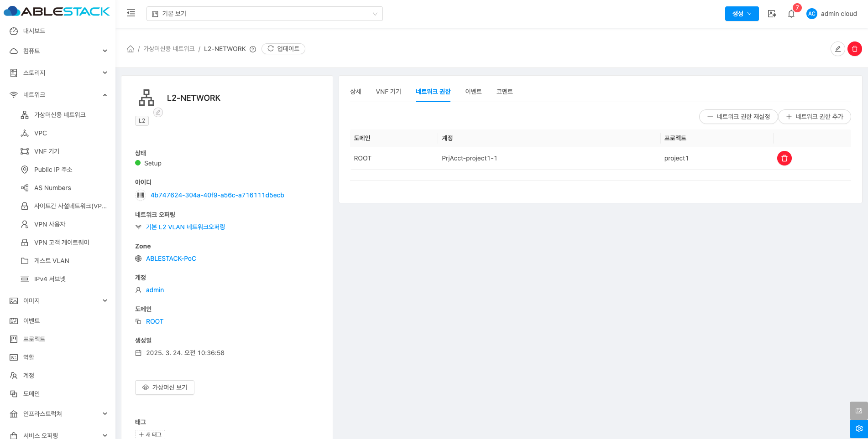Click the language translation icon

772,14
